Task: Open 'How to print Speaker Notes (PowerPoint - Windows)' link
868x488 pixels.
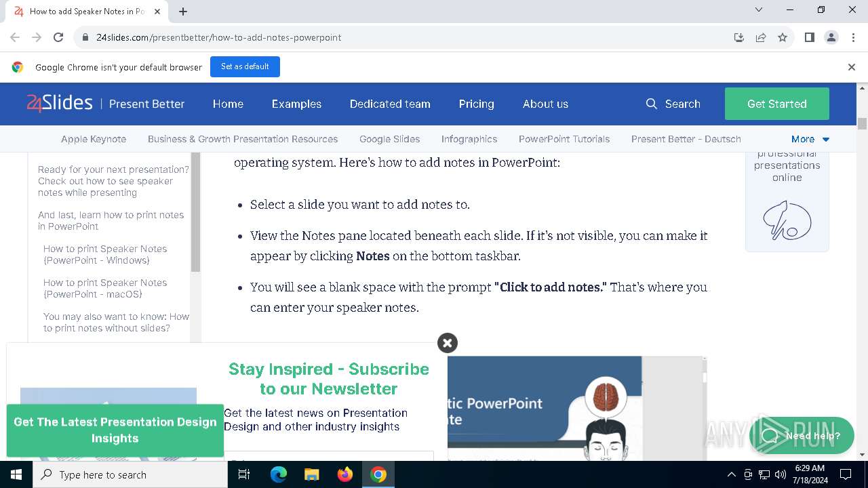Action: (105, 254)
